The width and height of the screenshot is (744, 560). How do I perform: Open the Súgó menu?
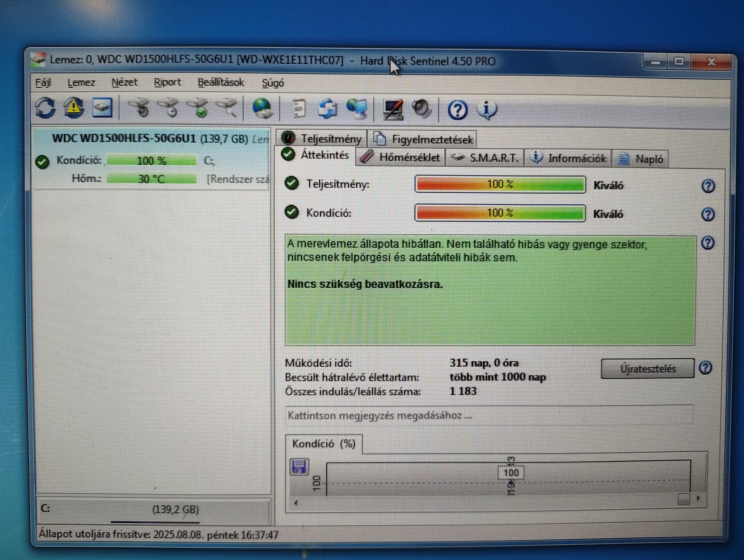tap(273, 83)
